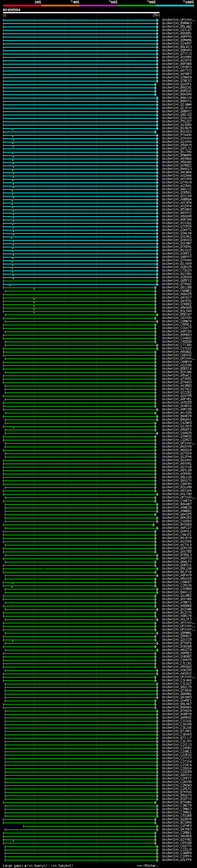Select hit UniRef100_A9PF50
The width and height of the screenshot is (197, 868).
point(177,37)
